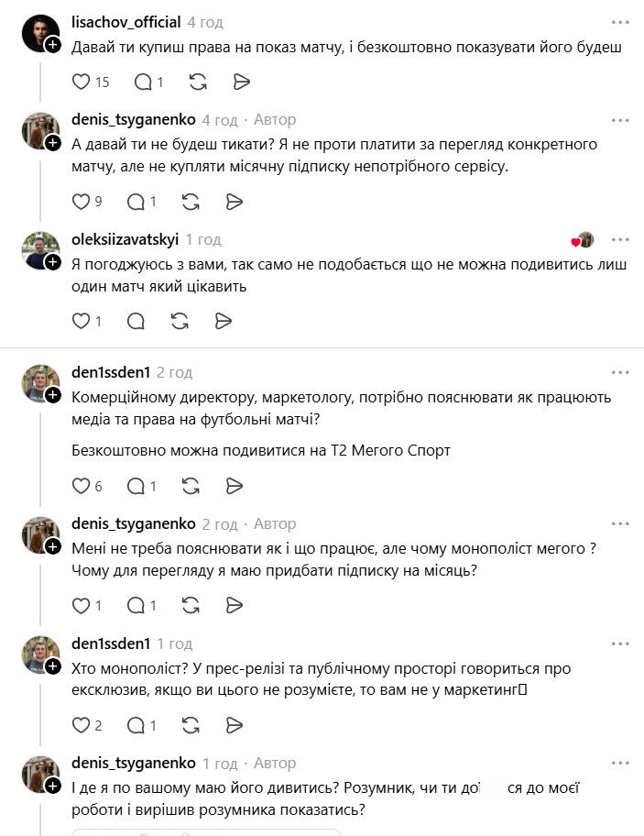Screen dimensions: 644x836
Task: Open lisachov_official's profile link
Action: coord(126,22)
